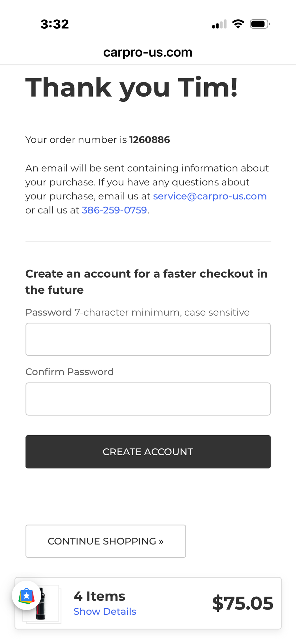Expand order summary via Show Details
The width and height of the screenshot is (296, 644).
click(105, 611)
